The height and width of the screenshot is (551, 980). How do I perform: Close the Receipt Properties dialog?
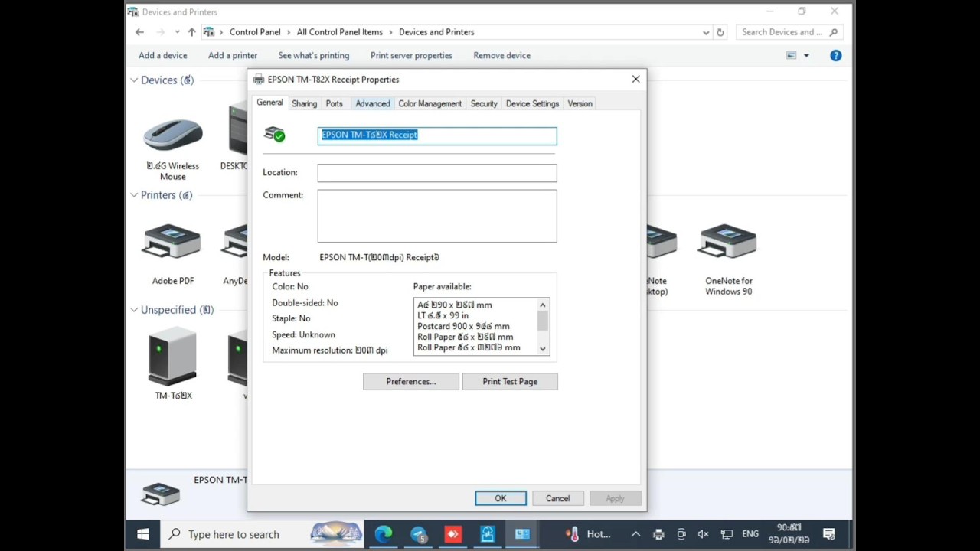coord(635,79)
